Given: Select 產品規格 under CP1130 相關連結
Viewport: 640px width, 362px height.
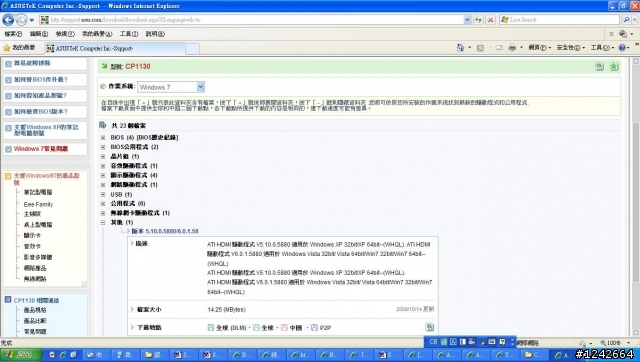Looking at the screenshot, I should [35, 310].
